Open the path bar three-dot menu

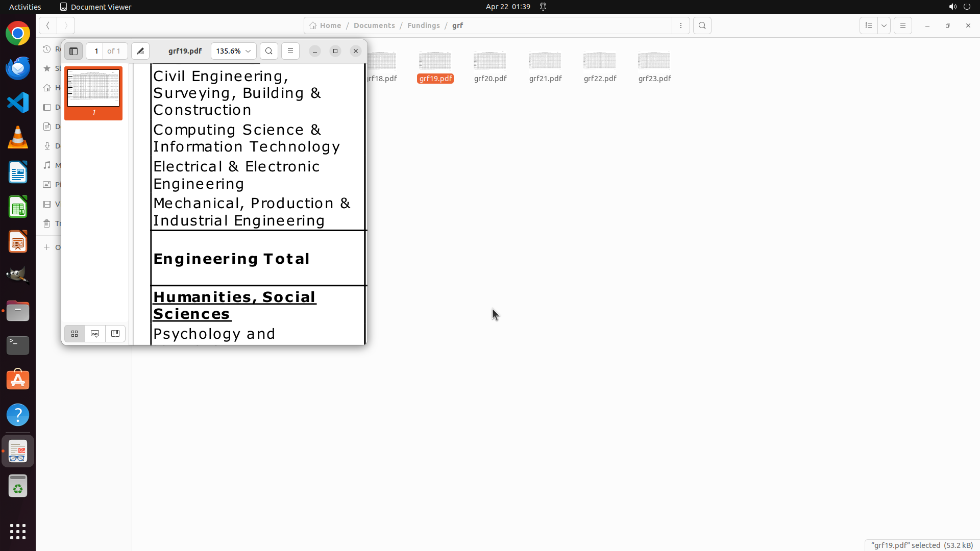(x=681, y=26)
